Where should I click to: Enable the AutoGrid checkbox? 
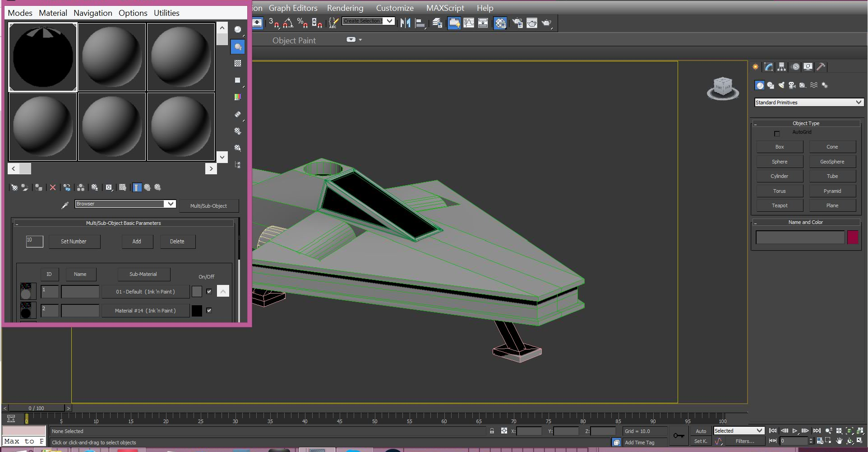[777, 134]
